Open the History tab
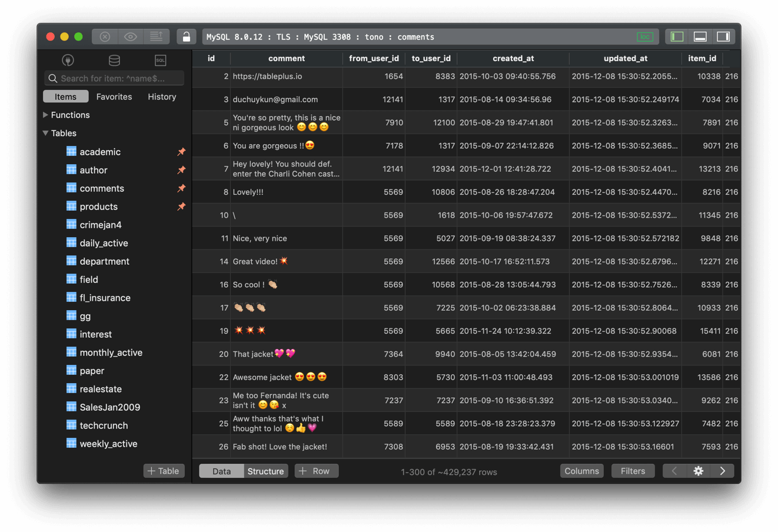This screenshot has width=778, height=532. [162, 97]
